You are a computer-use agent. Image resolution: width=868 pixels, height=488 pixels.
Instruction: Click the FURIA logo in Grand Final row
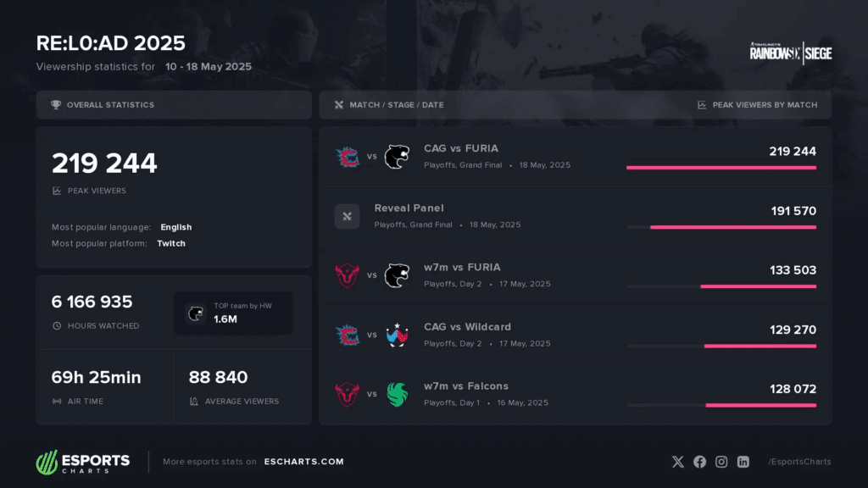(397, 157)
